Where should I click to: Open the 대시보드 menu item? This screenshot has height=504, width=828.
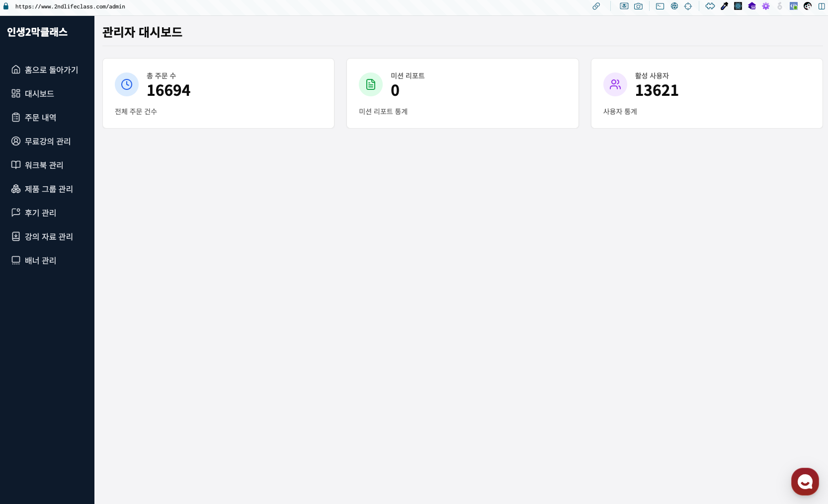pyautogui.click(x=39, y=93)
